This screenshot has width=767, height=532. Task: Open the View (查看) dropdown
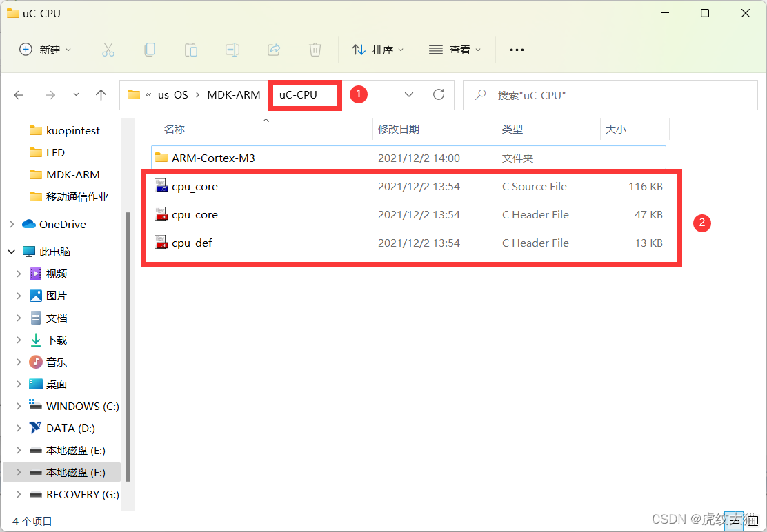(x=455, y=50)
